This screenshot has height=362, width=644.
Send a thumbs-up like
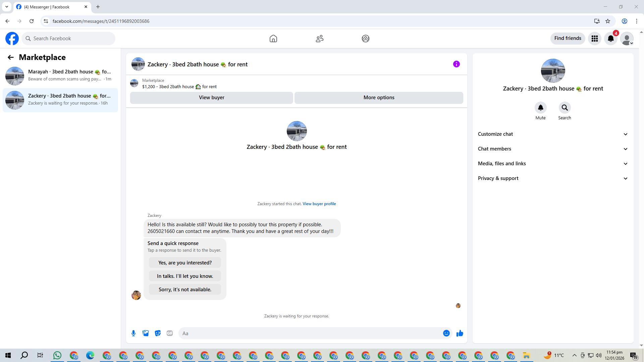point(460,333)
